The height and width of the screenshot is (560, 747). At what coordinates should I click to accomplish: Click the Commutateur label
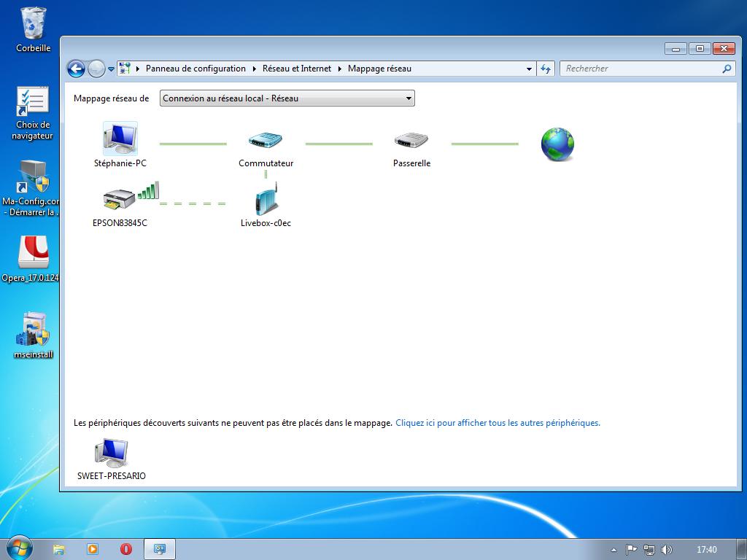[x=266, y=163]
